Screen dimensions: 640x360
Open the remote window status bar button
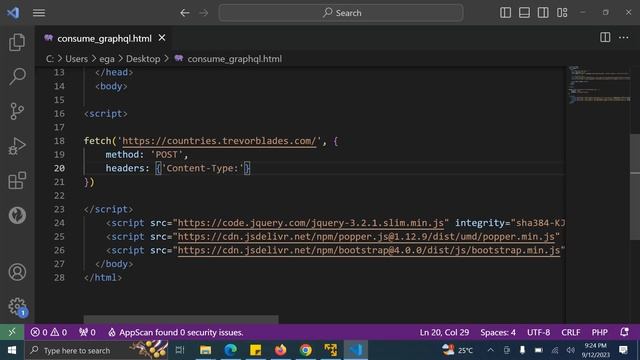coord(12,332)
